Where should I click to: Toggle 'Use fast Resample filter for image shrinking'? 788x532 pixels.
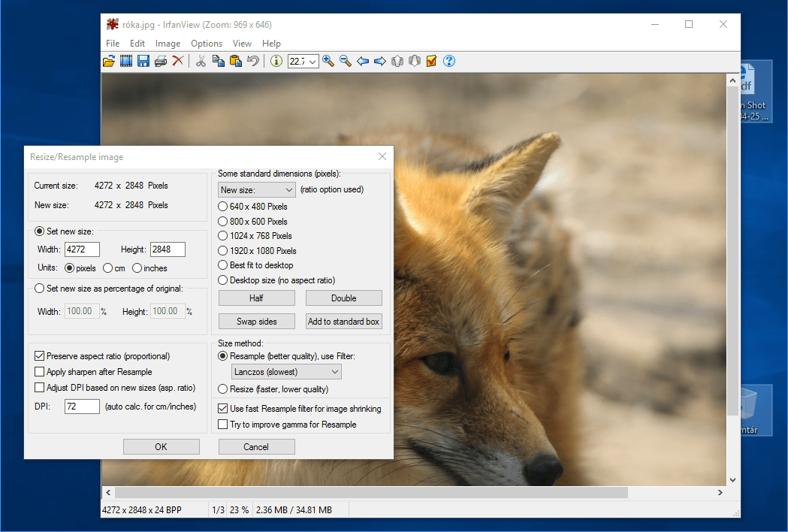(222, 409)
